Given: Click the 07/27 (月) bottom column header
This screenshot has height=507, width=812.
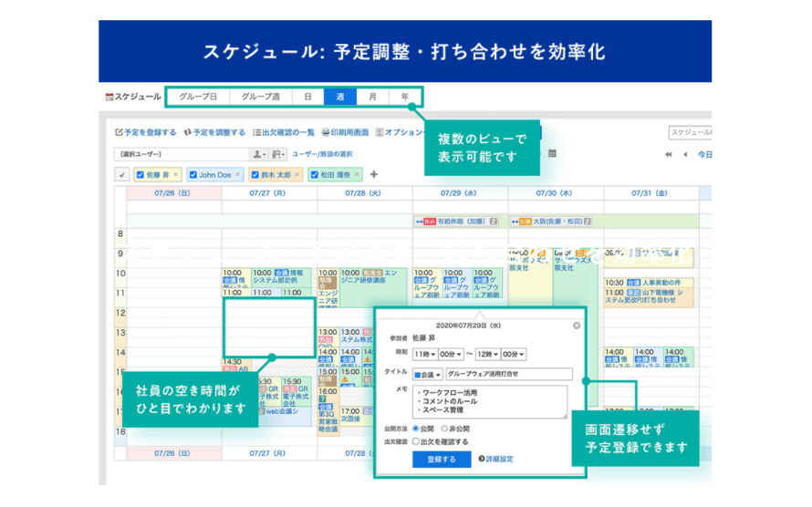Looking at the screenshot, I should click(267, 453).
